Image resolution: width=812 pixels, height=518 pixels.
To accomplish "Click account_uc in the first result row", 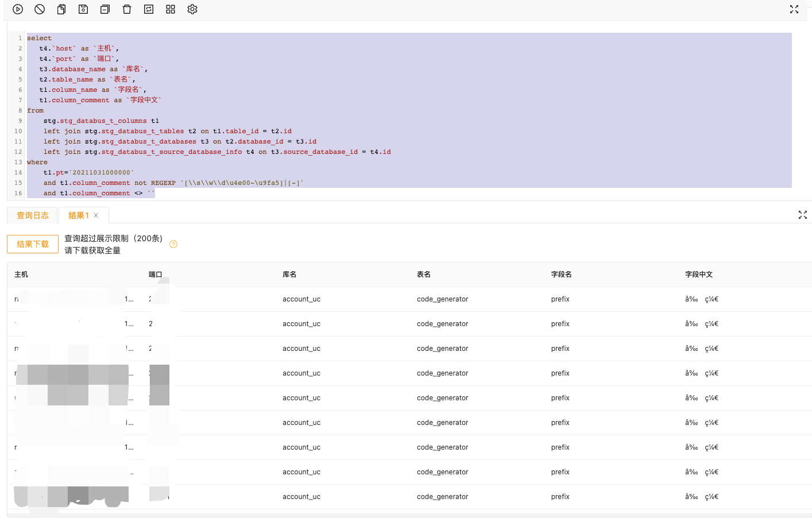I will click(301, 299).
